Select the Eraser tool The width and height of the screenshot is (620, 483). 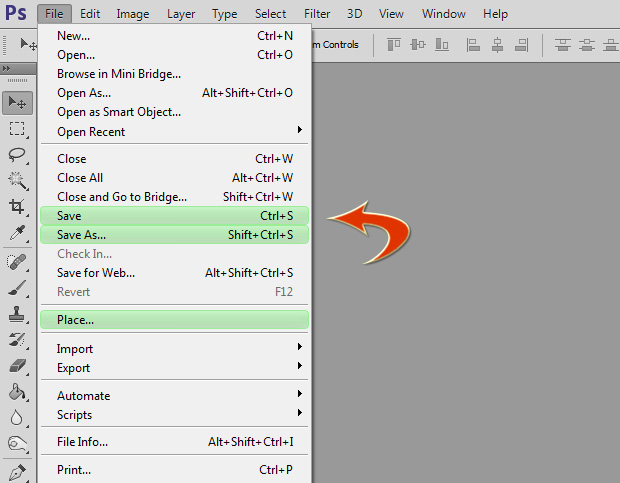(17, 366)
